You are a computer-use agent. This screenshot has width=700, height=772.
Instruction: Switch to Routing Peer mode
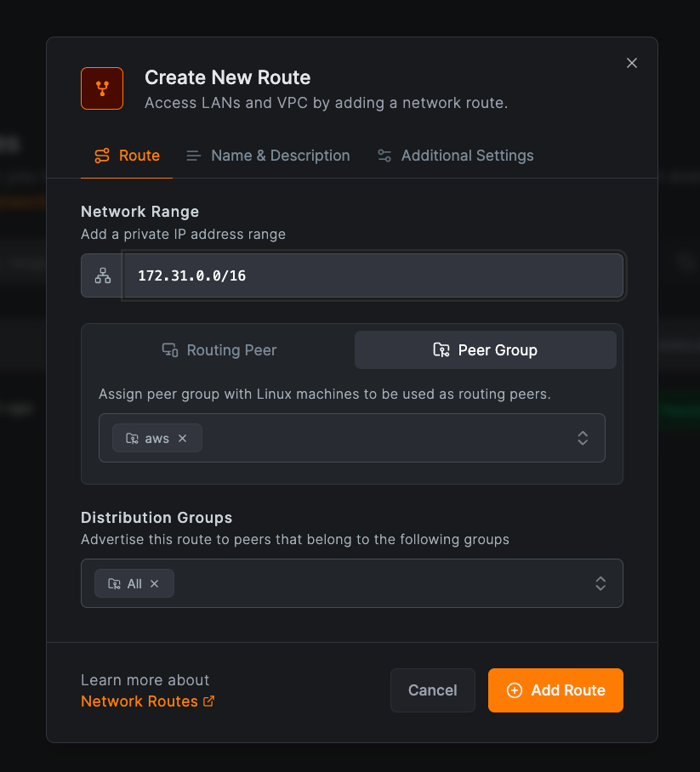(x=219, y=350)
